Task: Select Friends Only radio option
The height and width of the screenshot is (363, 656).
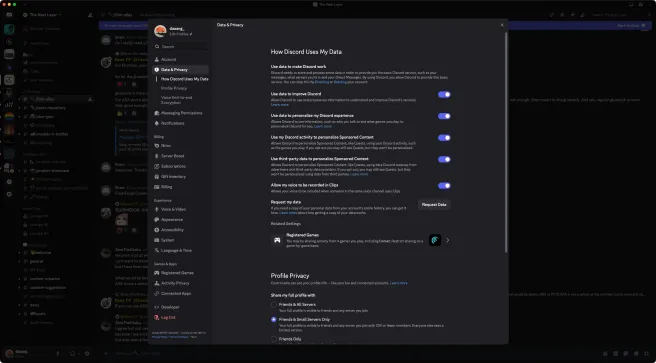Action: pyautogui.click(x=274, y=339)
